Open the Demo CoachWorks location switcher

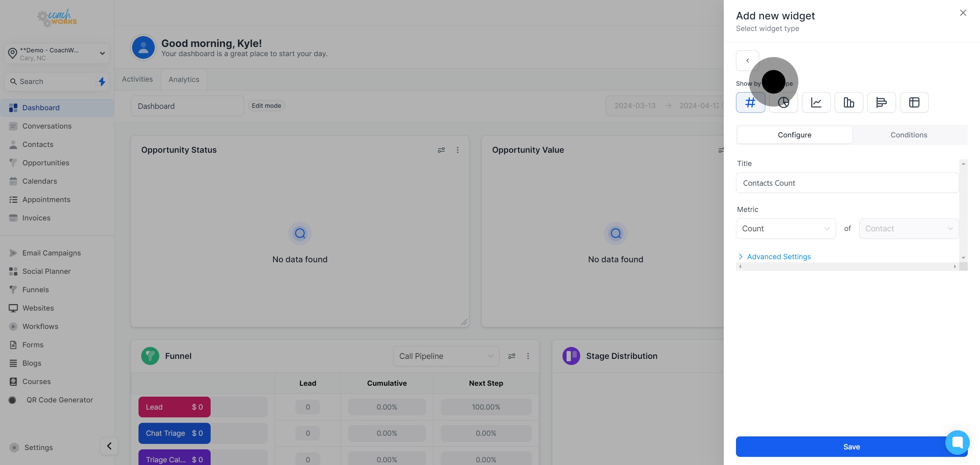57,54
